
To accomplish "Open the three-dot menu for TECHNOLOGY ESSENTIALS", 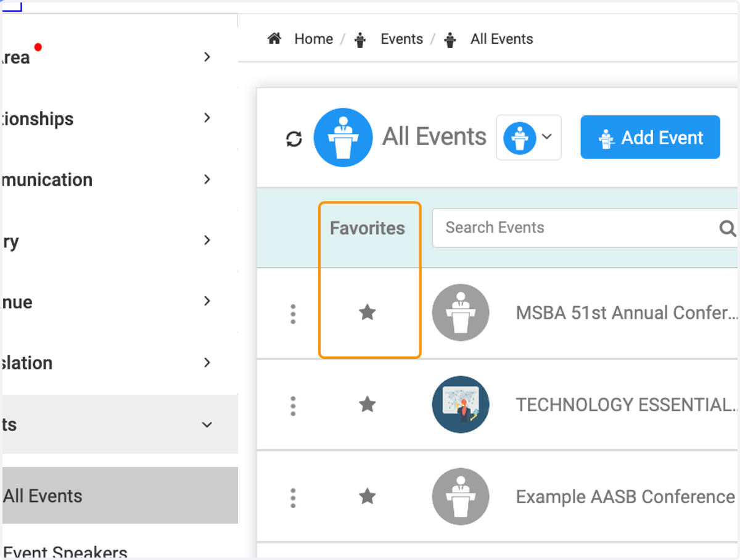I will coord(293,406).
